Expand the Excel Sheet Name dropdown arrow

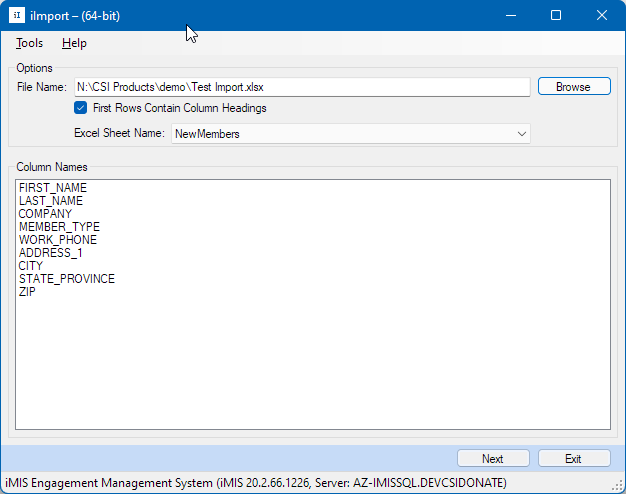pyautogui.click(x=521, y=133)
